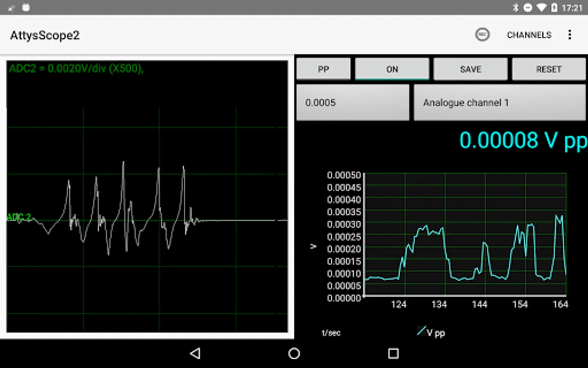Tap the ADC2 = 0.0020V/div label
Screen dimensions: 588x368
pos(76,68)
